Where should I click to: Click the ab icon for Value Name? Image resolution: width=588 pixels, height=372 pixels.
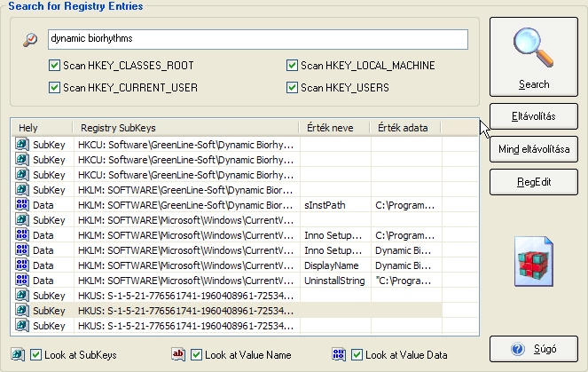[x=178, y=355]
